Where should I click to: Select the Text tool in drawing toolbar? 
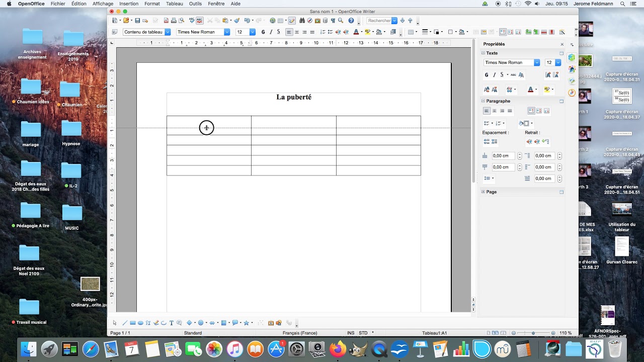tap(172, 323)
